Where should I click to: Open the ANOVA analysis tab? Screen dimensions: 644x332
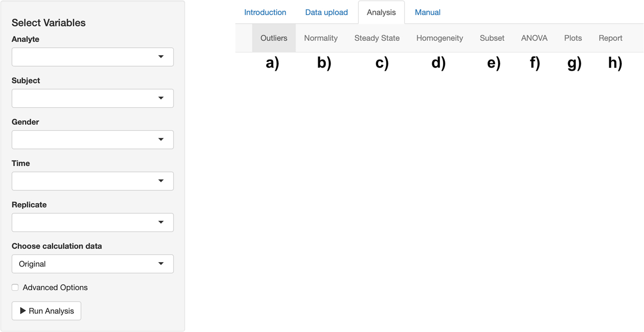[x=534, y=38]
